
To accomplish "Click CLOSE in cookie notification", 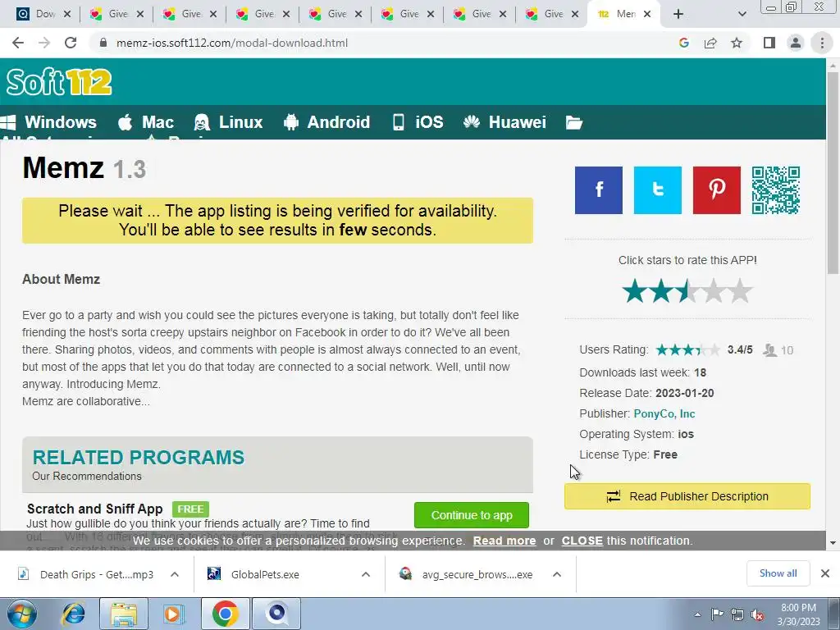I will 582,541.
